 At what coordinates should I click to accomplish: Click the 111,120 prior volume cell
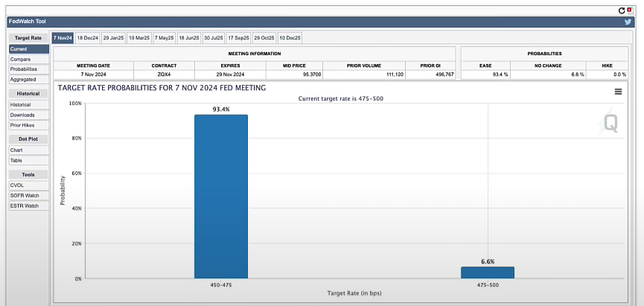coord(364,74)
